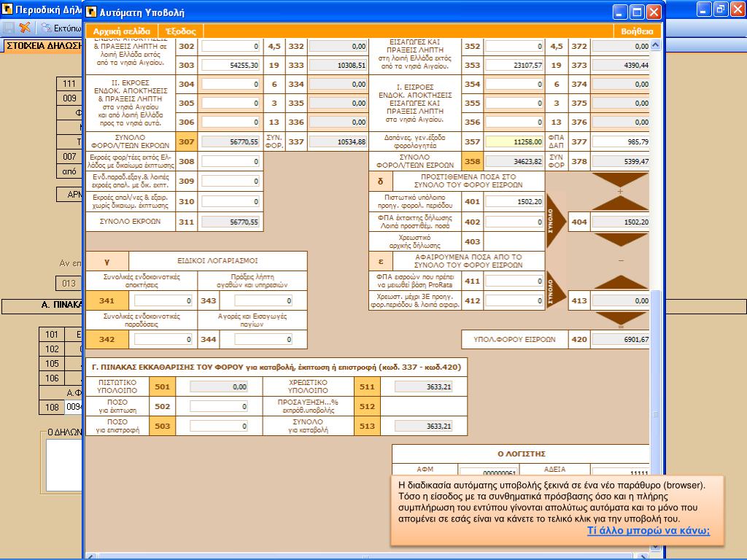747x560 pixels.
Task: Click field 401 credit balance 1502,20
Action: pyautogui.click(x=514, y=202)
